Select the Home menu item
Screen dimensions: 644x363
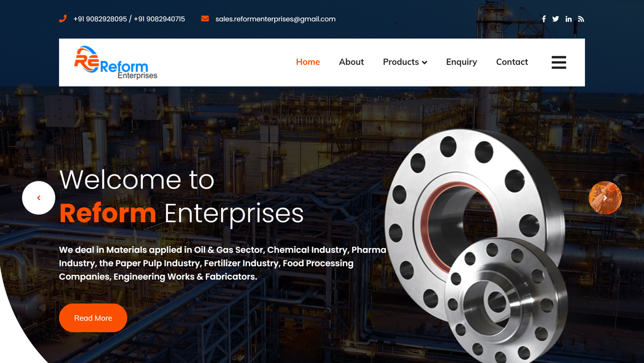pos(308,62)
